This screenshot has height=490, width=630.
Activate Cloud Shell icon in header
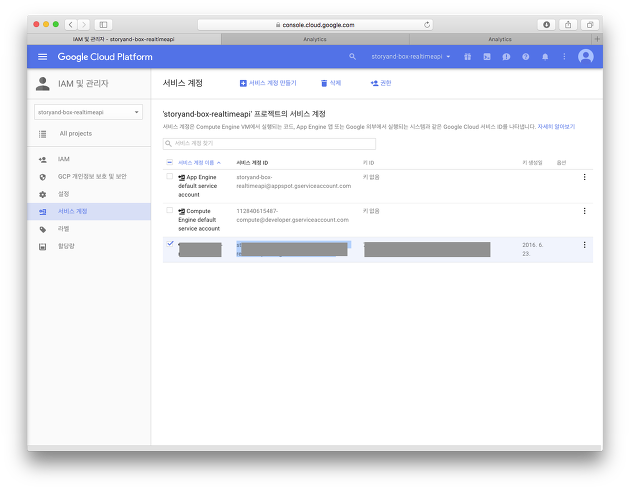487,57
